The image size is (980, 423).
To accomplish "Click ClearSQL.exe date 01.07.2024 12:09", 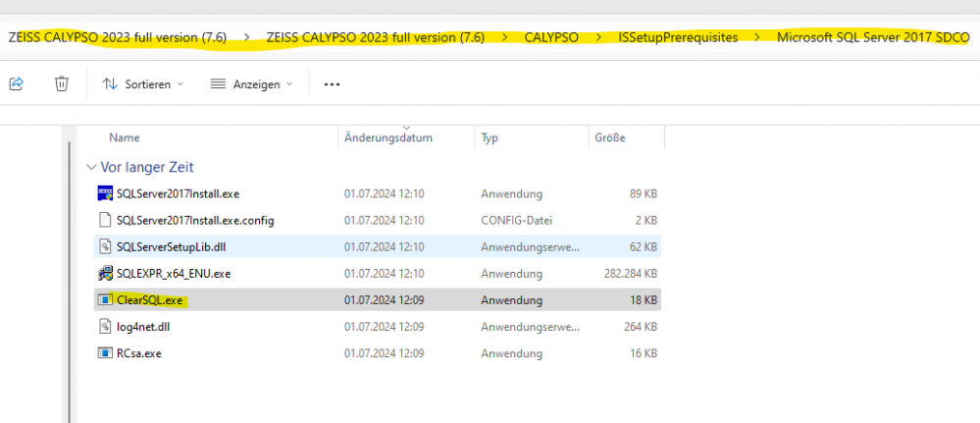I will 385,299.
